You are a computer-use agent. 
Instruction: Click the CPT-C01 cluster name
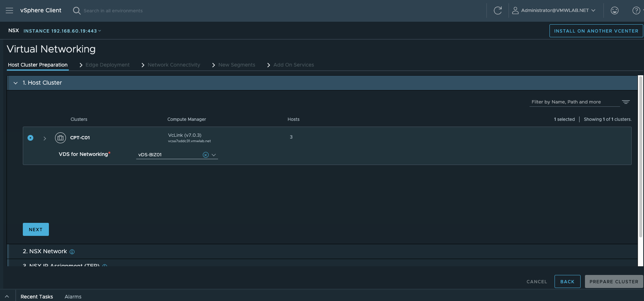[x=80, y=138]
